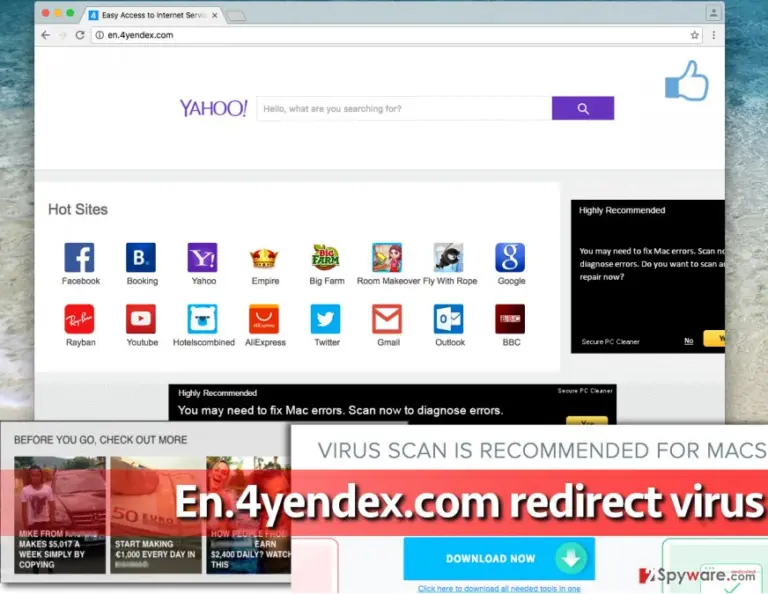Click the AliExpress text label

265,342
